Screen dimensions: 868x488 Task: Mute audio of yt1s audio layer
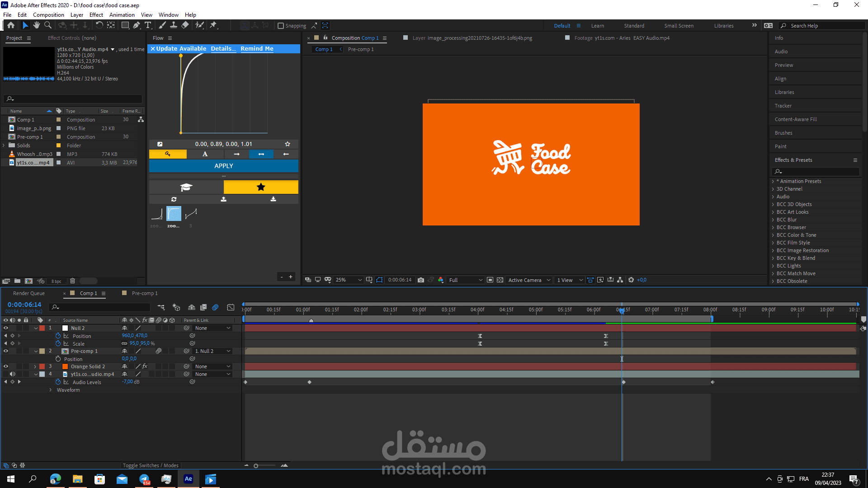point(13,374)
